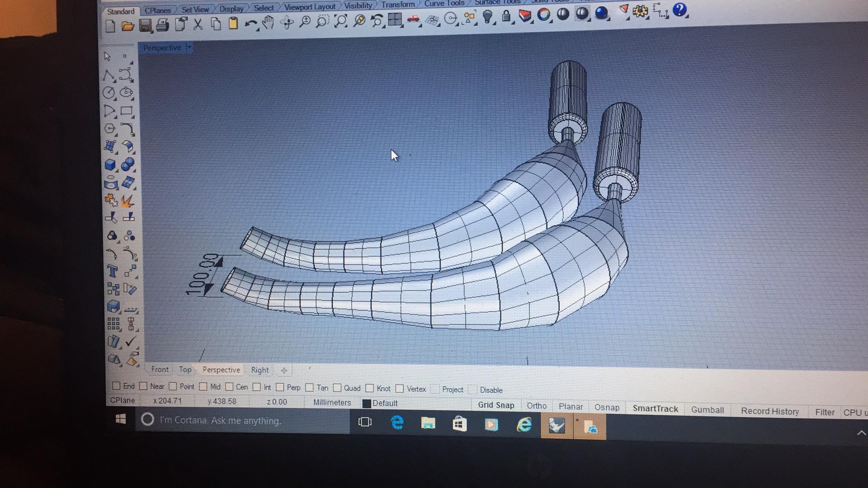Enable Ortho mode

pyautogui.click(x=536, y=406)
